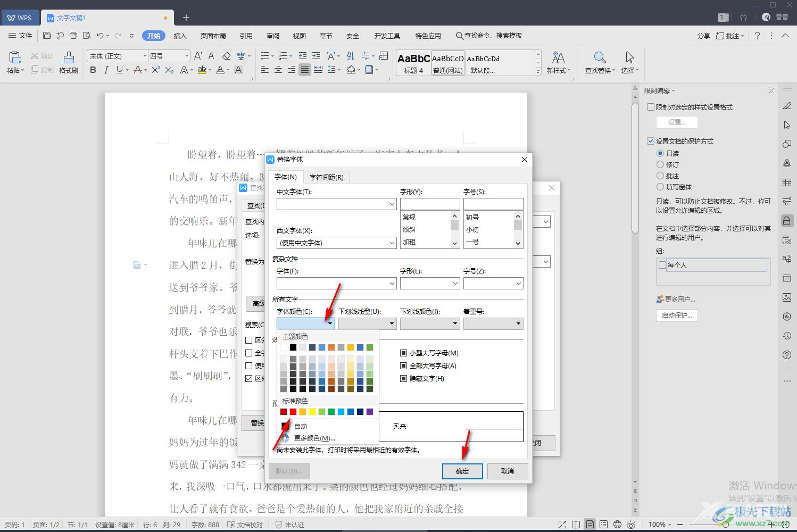This screenshot has height=532, width=797.
Task: Click the Select (选择) cursor tool
Action: (x=629, y=62)
